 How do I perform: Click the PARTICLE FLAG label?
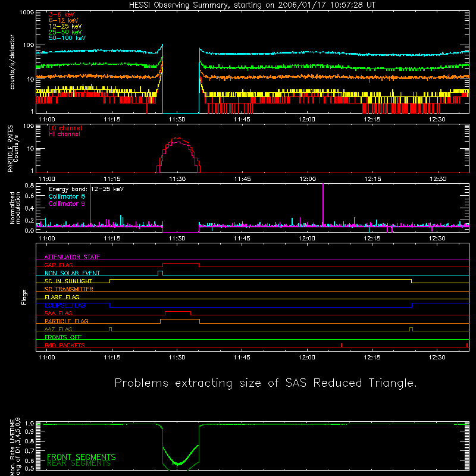click(67, 321)
